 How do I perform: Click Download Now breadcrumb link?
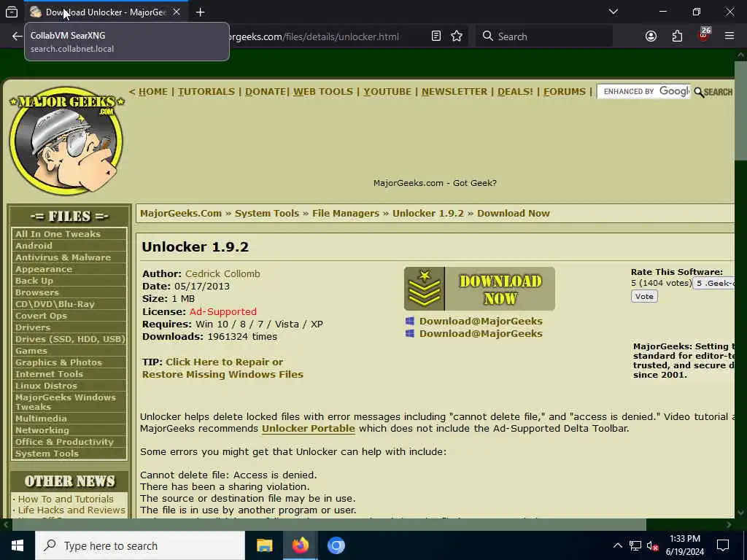pyautogui.click(x=514, y=214)
